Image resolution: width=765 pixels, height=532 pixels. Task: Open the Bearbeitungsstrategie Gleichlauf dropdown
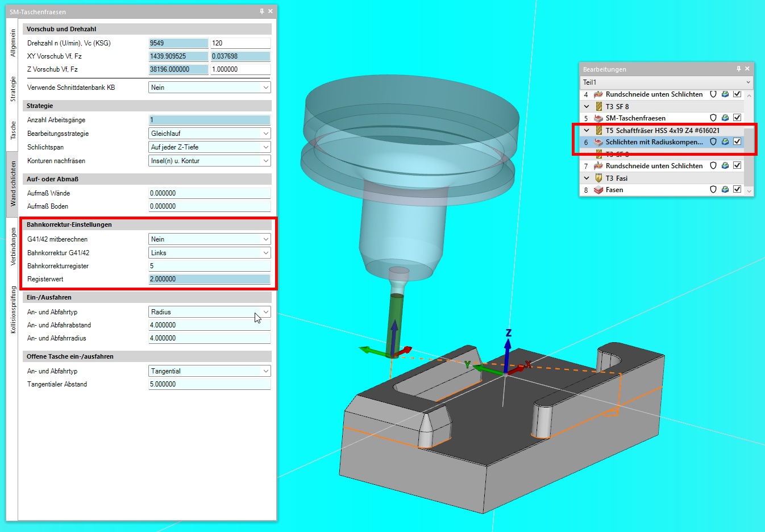[265, 134]
